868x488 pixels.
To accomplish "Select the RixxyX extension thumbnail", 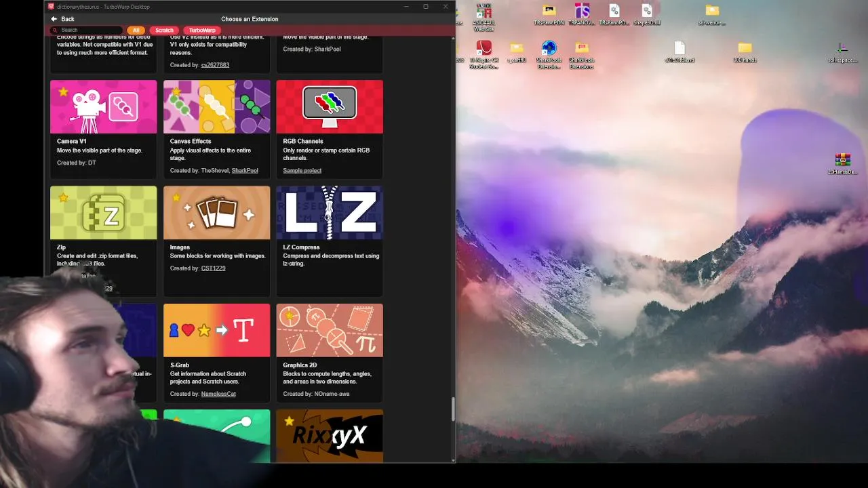I will (x=330, y=436).
